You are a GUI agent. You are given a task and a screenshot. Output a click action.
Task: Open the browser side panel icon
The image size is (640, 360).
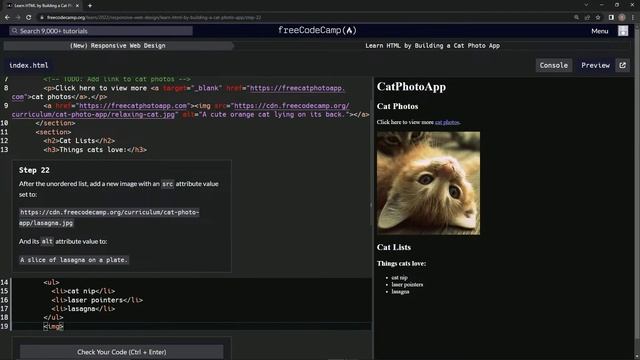(611, 17)
